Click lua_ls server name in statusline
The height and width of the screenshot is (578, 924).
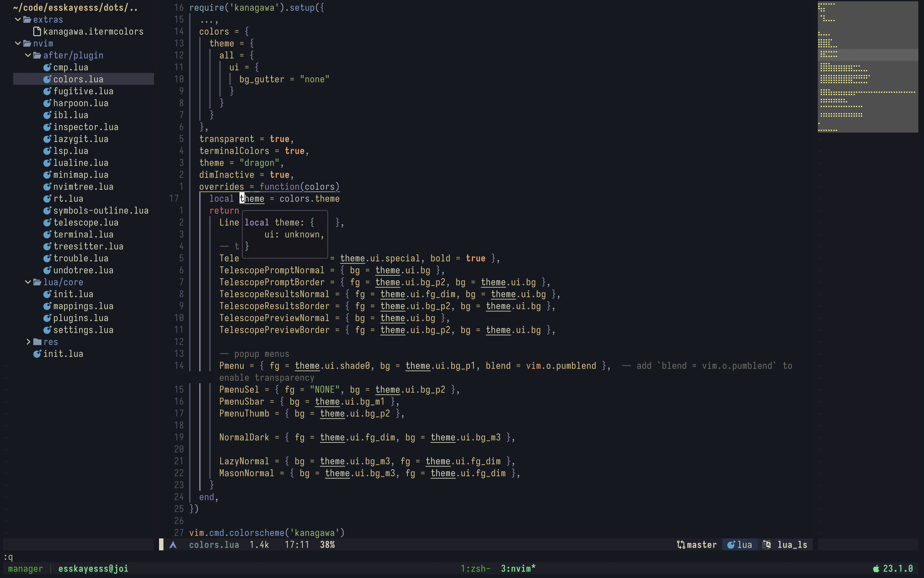[x=792, y=545]
